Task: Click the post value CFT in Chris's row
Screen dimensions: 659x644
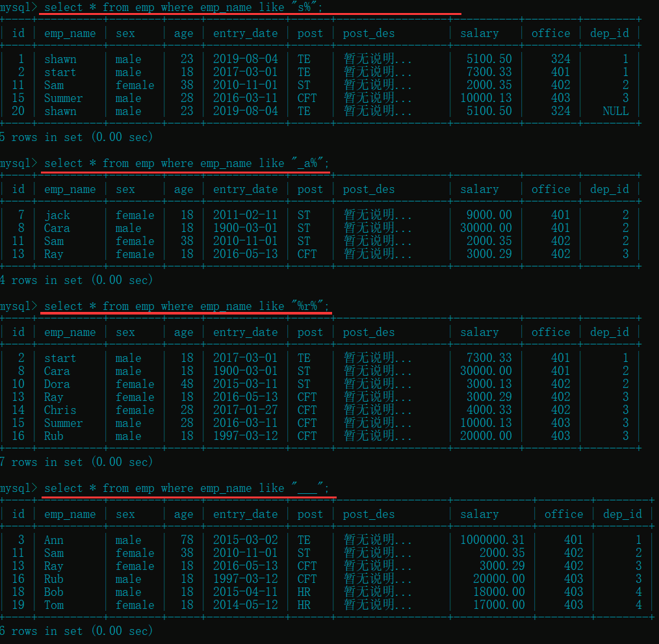Action: [x=307, y=410]
